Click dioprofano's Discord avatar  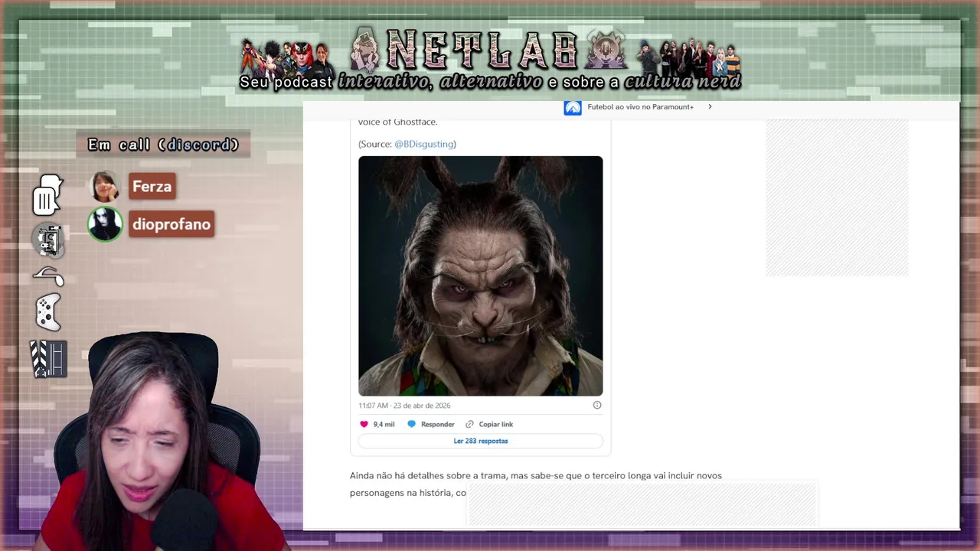pyautogui.click(x=105, y=224)
